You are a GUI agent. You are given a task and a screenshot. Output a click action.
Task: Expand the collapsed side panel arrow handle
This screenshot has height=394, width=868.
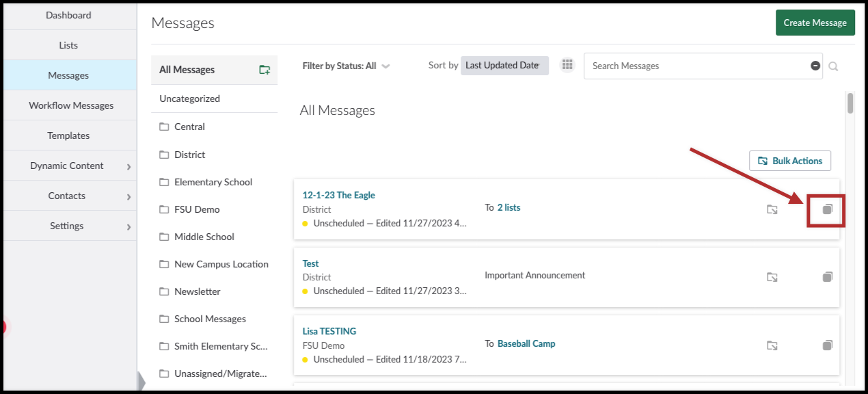(141, 382)
